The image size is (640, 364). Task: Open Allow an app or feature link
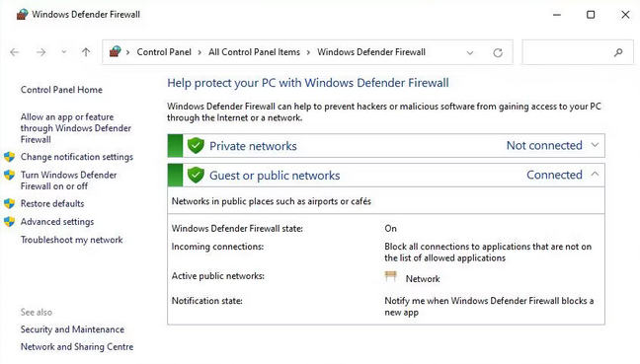pos(76,128)
